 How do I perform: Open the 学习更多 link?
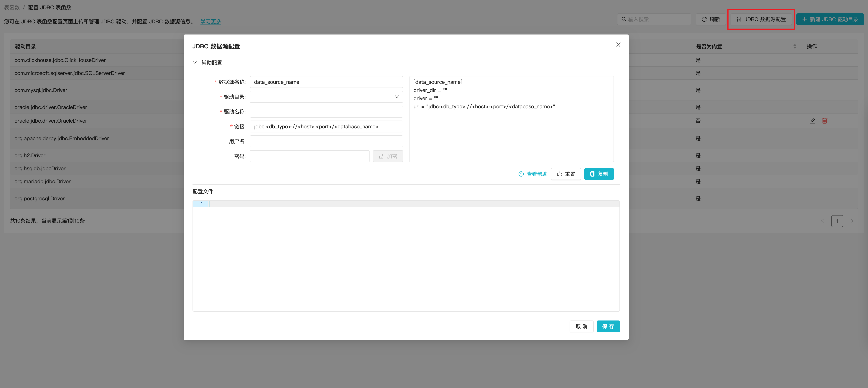211,22
